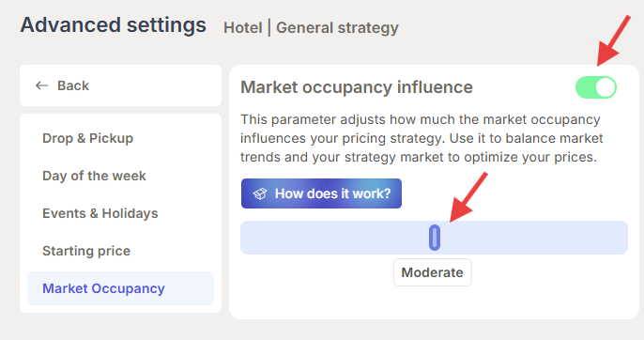Click the red arrow pointing at the slider
The image size is (644, 340).
coord(468,197)
